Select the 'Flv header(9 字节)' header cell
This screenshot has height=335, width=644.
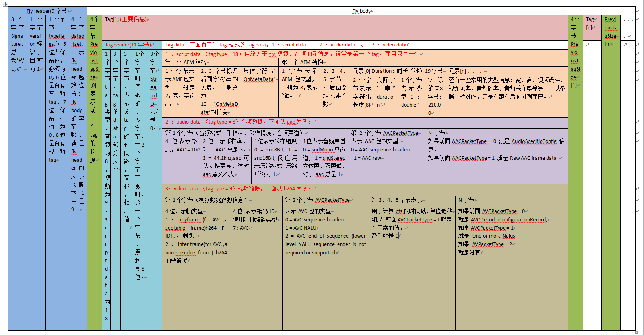tap(47, 11)
